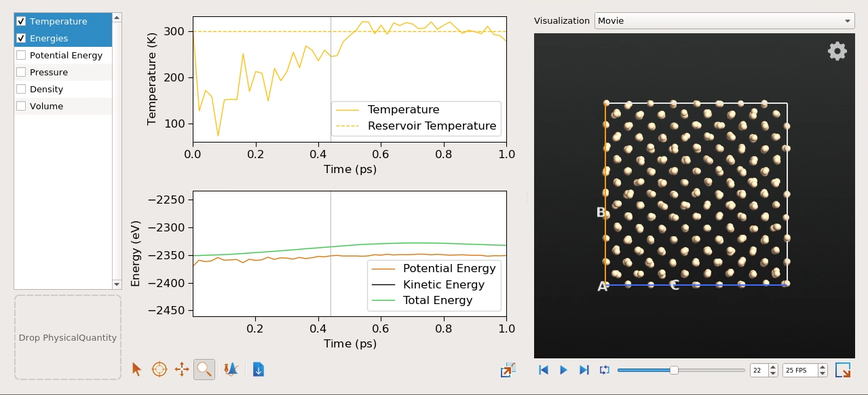This screenshot has width=868, height=395.
Task: Uncheck the Temperature checkbox
Action: tap(21, 21)
